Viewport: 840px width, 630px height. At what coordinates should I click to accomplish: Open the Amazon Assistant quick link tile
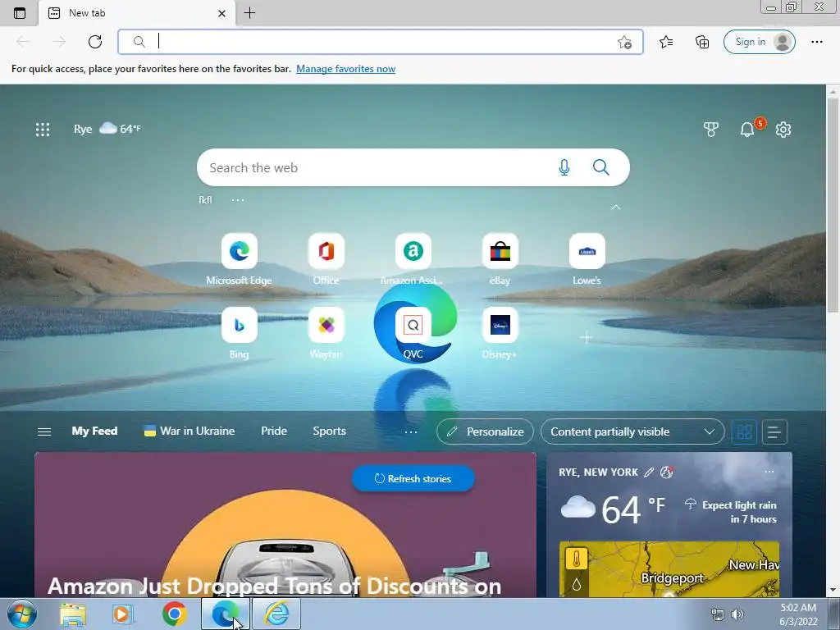point(413,258)
